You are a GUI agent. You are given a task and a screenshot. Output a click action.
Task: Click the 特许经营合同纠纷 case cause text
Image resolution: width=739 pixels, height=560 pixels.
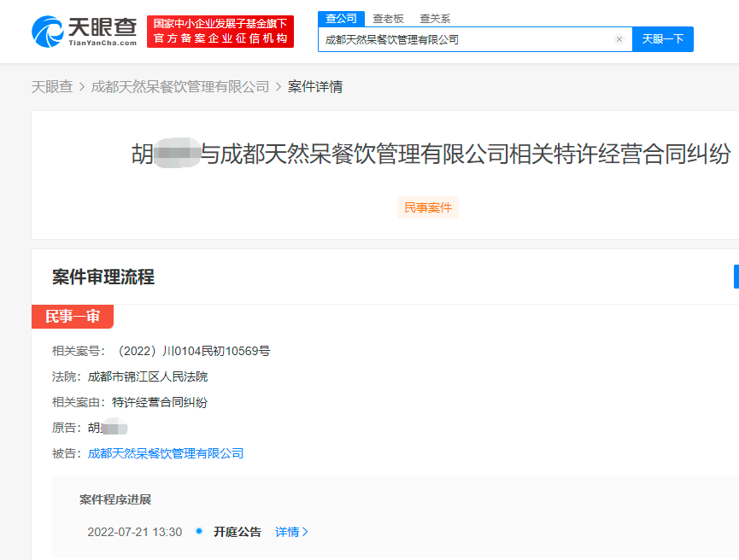click(x=159, y=402)
